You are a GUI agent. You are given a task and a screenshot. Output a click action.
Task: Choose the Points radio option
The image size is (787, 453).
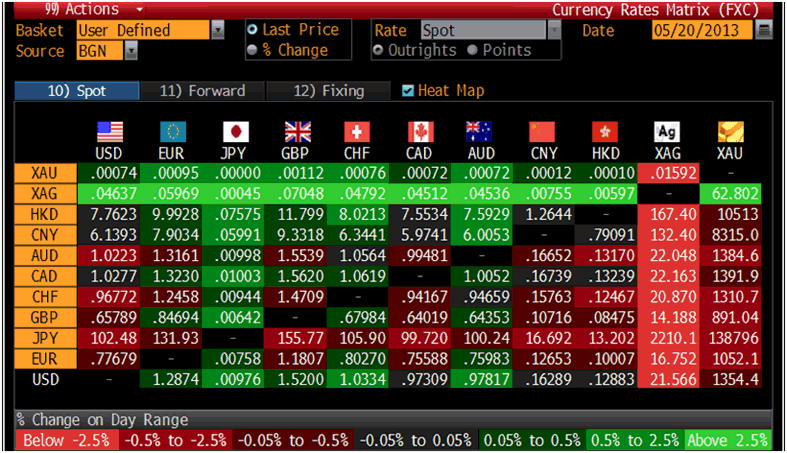pos(474,50)
